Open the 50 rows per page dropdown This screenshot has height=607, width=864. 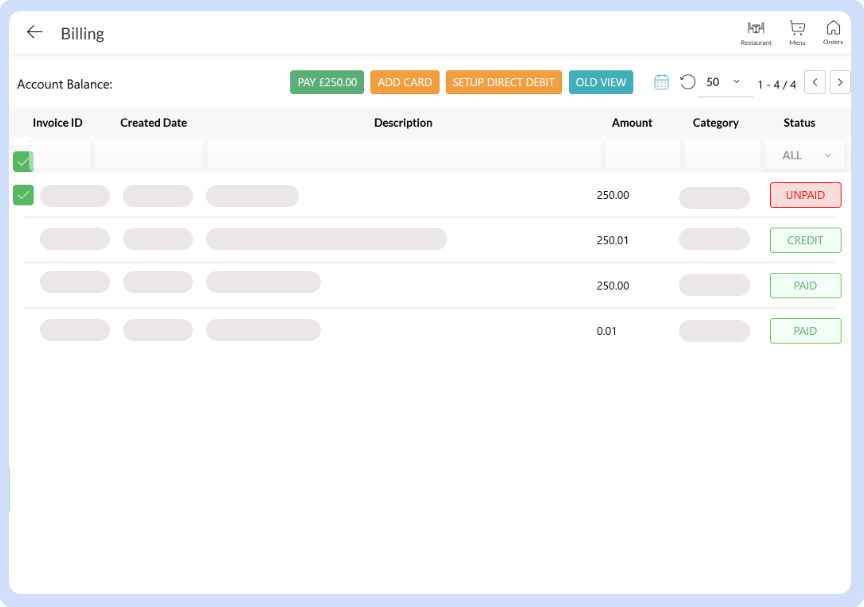coord(724,82)
